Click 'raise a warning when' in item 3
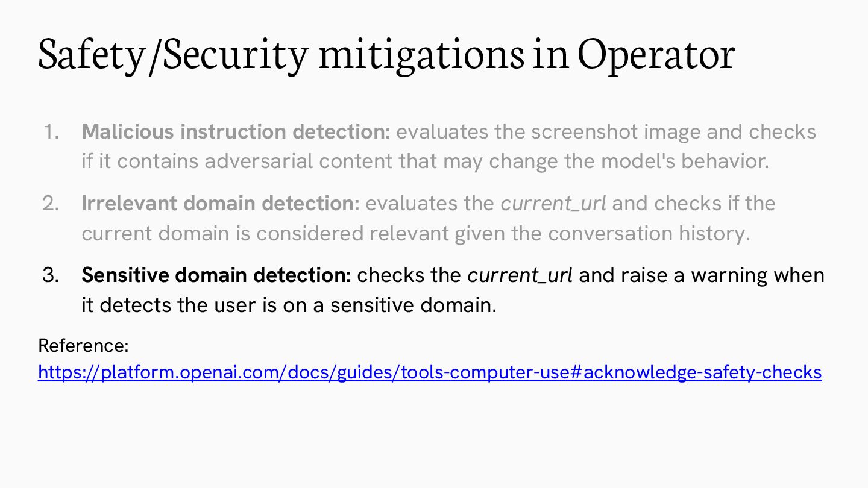This screenshot has width=868, height=488. [722, 275]
